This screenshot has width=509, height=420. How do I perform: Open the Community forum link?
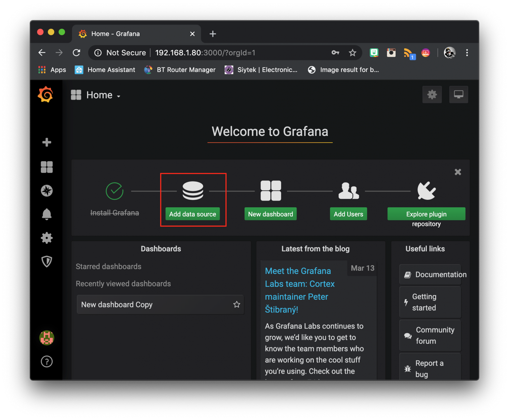pyautogui.click(x=430, y=336)
